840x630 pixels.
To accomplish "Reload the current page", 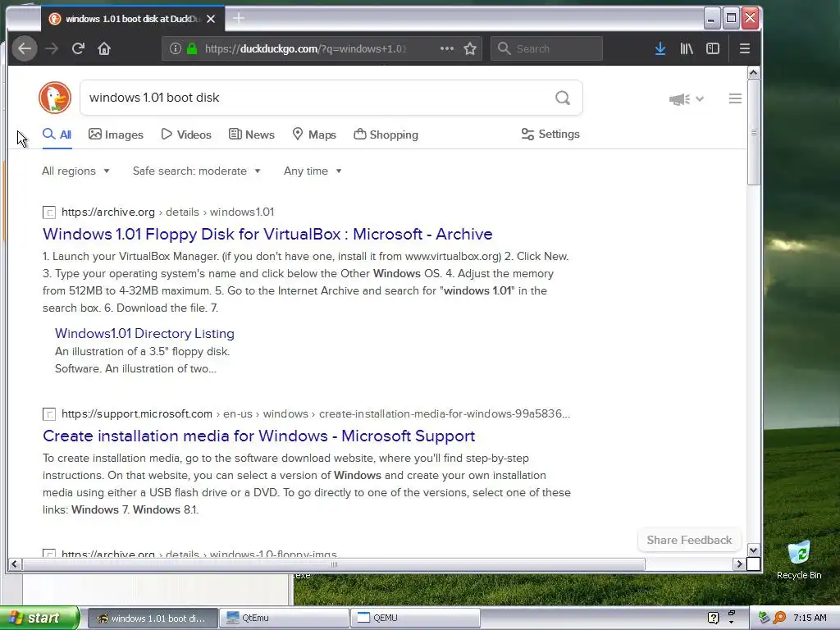I will 78,48.
